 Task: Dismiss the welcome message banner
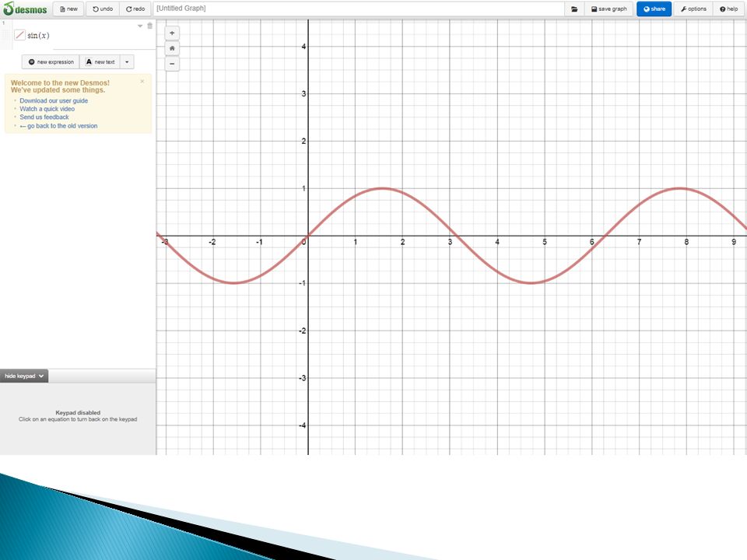pos(142,82)
